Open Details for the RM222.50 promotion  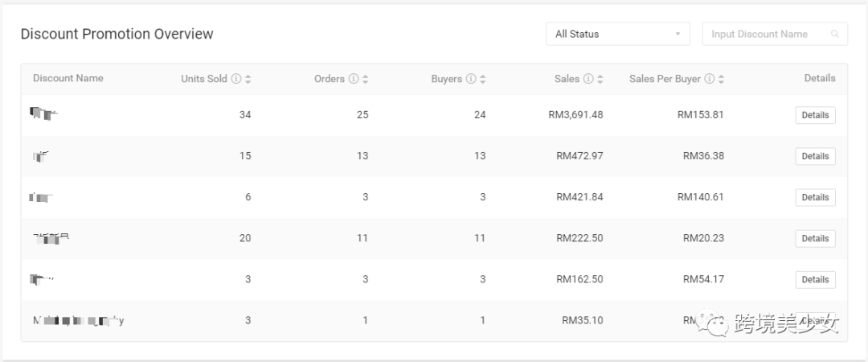[816, 238]
